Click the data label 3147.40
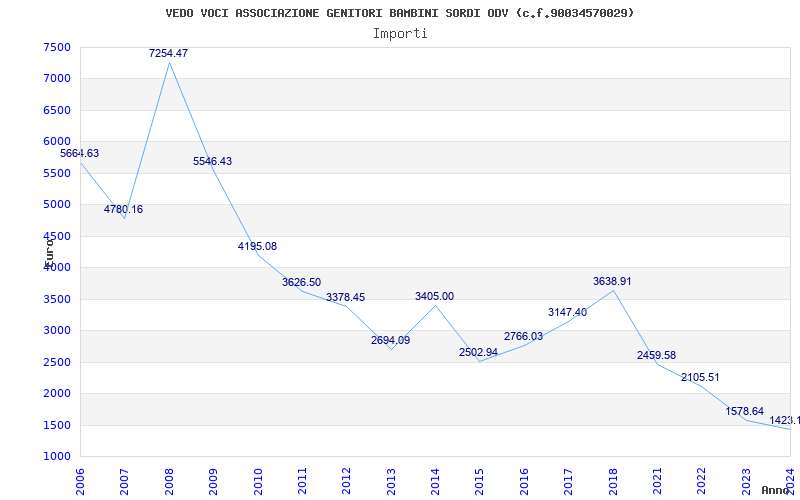The image size is (800, 500). point(567,312)
